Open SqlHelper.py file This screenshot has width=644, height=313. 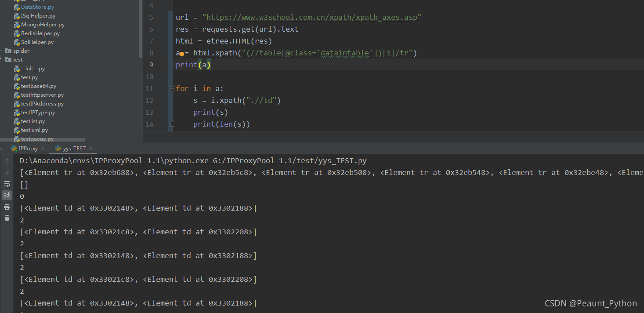click(x=37, y=42)
